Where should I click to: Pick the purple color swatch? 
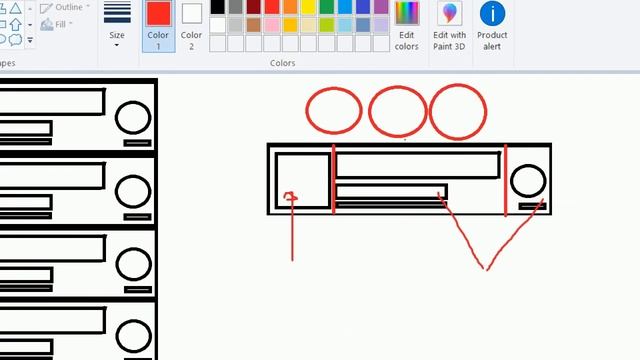pyautogui.click(x=381, y=7)
